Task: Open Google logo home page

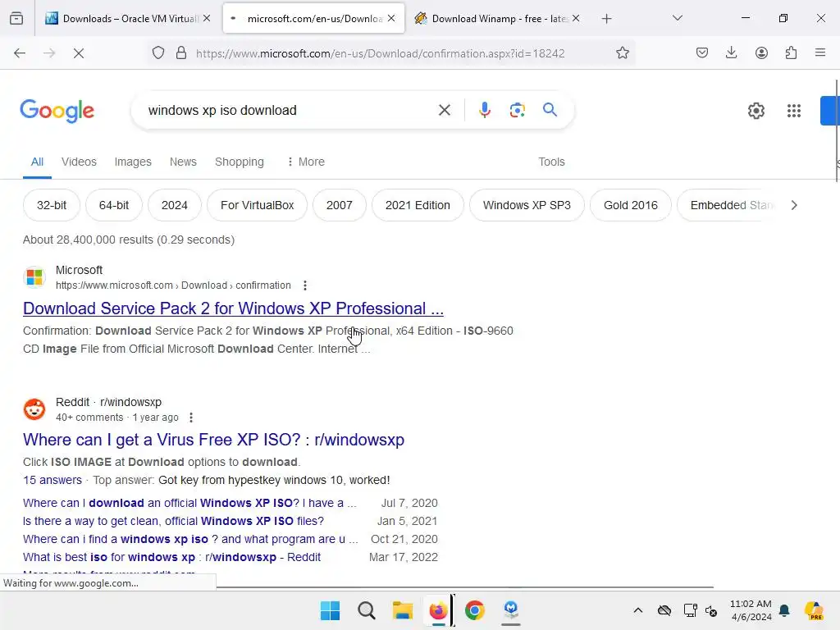Action: pyautogui.click(x=57, y=111)
